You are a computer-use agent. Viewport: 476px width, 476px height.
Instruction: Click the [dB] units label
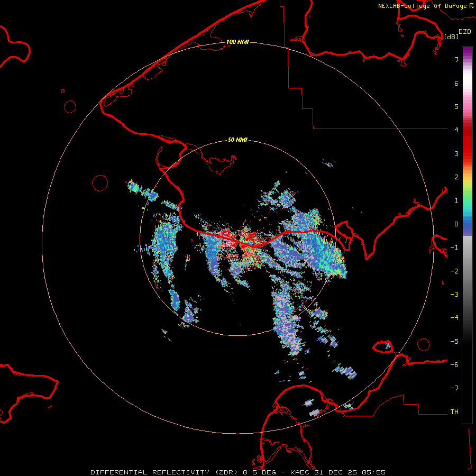pos(452,36)
